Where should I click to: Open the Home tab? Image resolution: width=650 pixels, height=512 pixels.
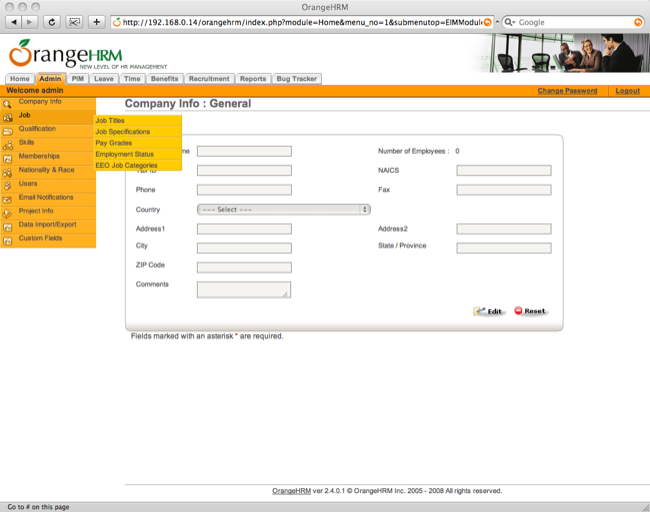point(20,79)
